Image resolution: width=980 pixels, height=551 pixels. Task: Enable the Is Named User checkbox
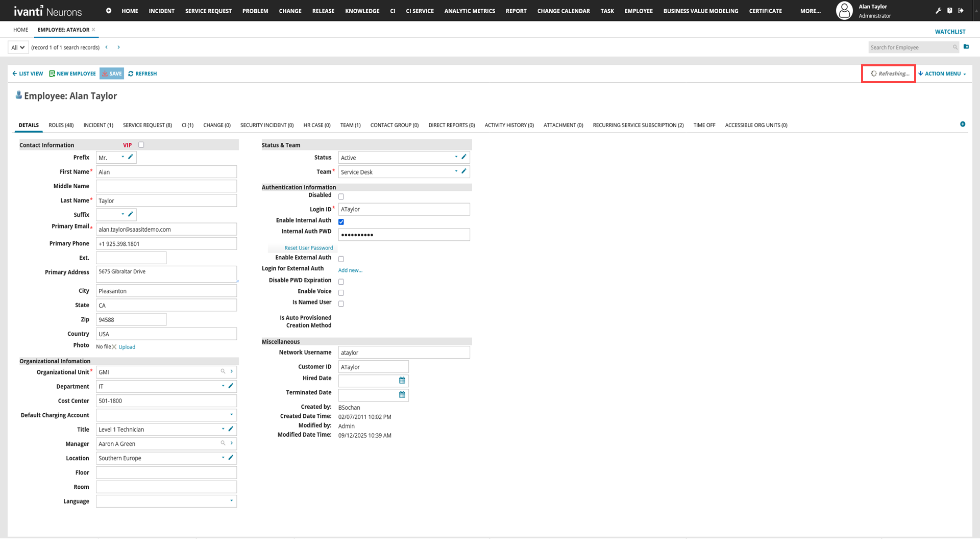click(341, 304)
